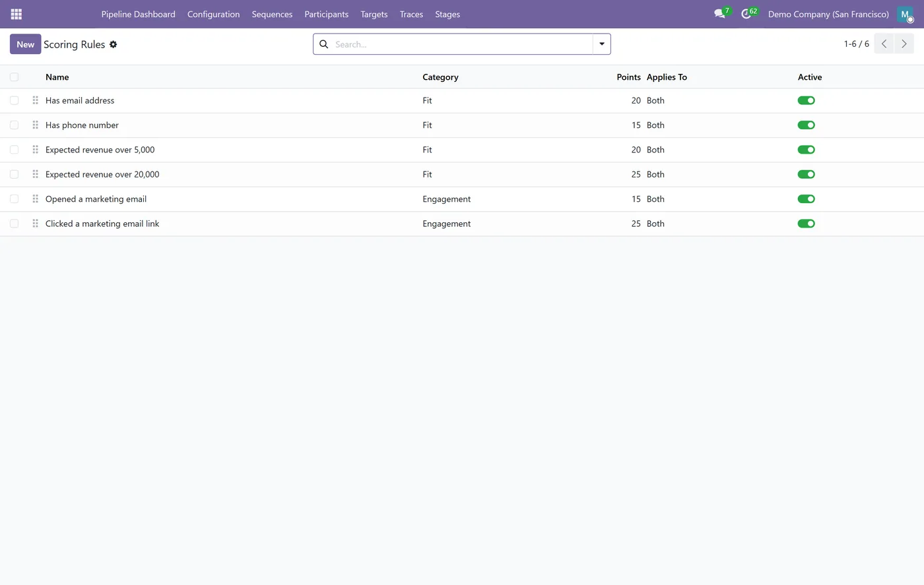Screen dimensions: 924x585
Task: Click Fit category of Has email address
Action: click(427, 100)
